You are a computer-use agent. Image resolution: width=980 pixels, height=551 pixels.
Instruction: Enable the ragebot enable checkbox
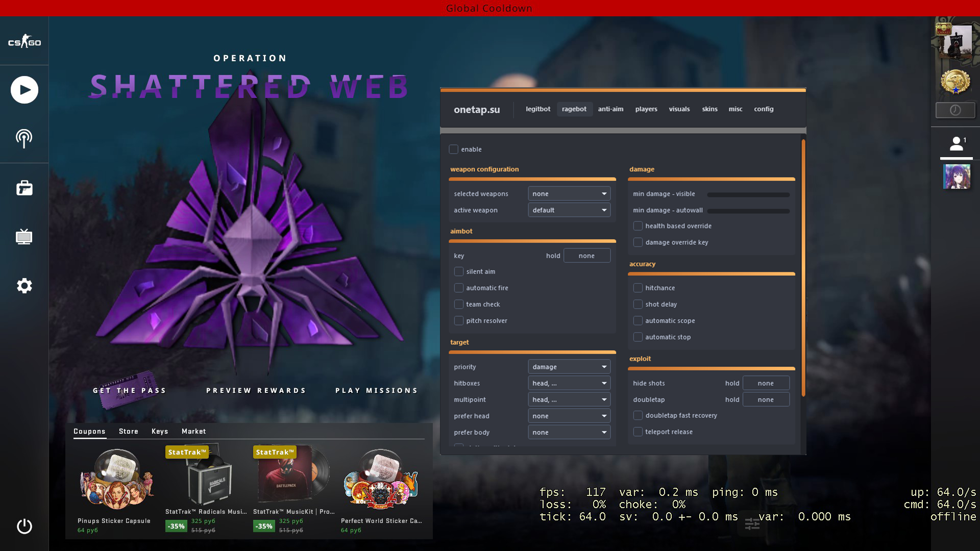pos(453,149)
